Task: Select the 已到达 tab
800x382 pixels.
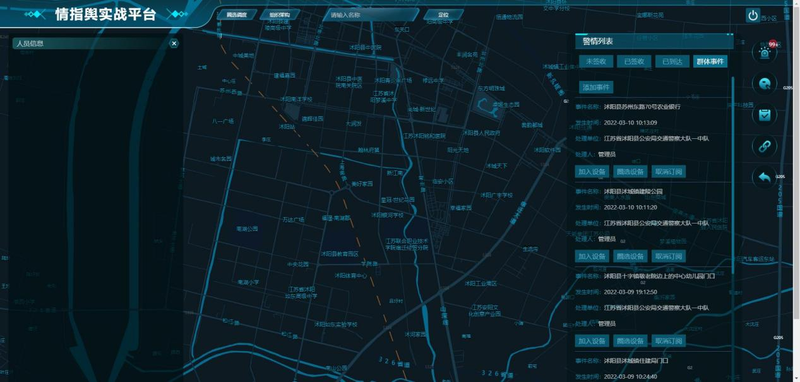Action: click(672, 61)
